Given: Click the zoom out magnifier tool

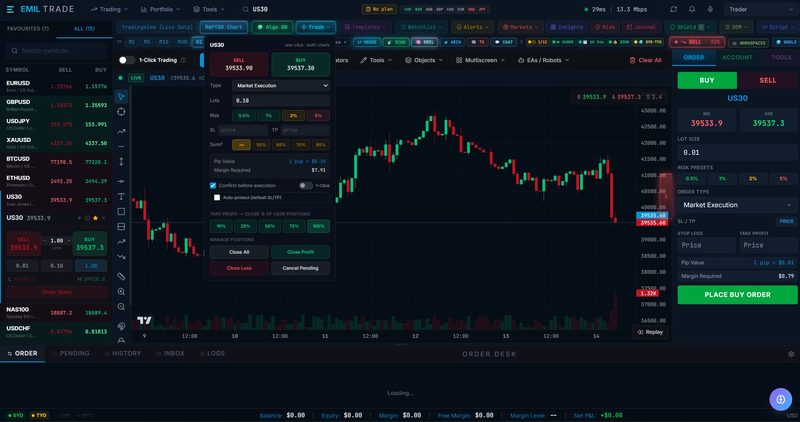Looking at the screenshot, I should [x=121, y=307].
